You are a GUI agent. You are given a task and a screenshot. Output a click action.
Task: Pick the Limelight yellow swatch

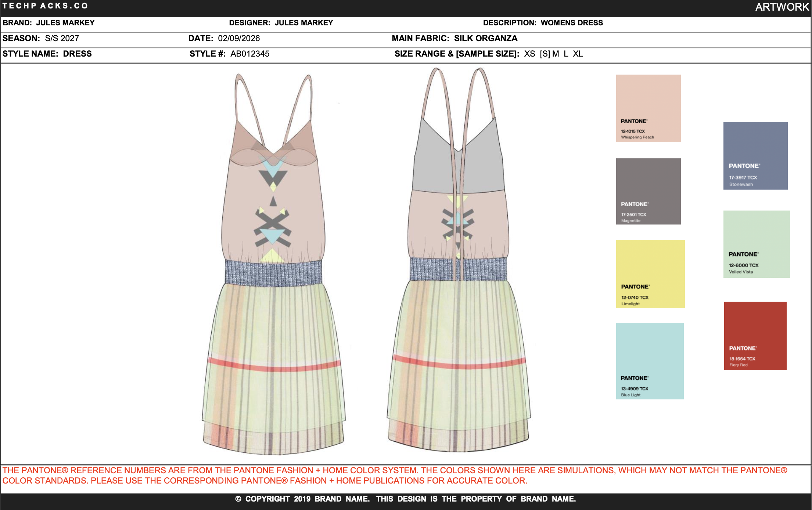(650, 274)
